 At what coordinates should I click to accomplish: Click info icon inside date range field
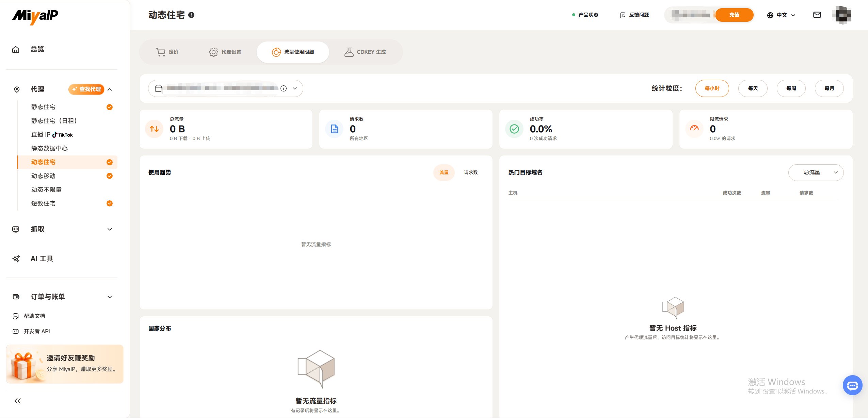(x=284, y=88)
